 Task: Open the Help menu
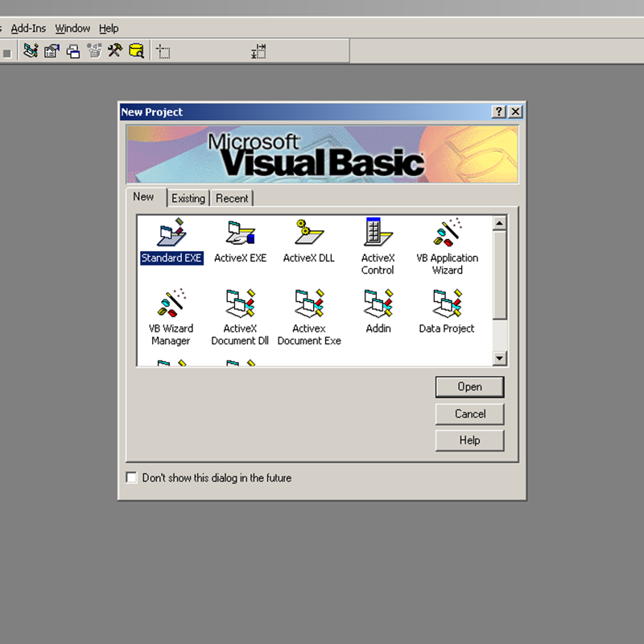[x=109, y=28]
